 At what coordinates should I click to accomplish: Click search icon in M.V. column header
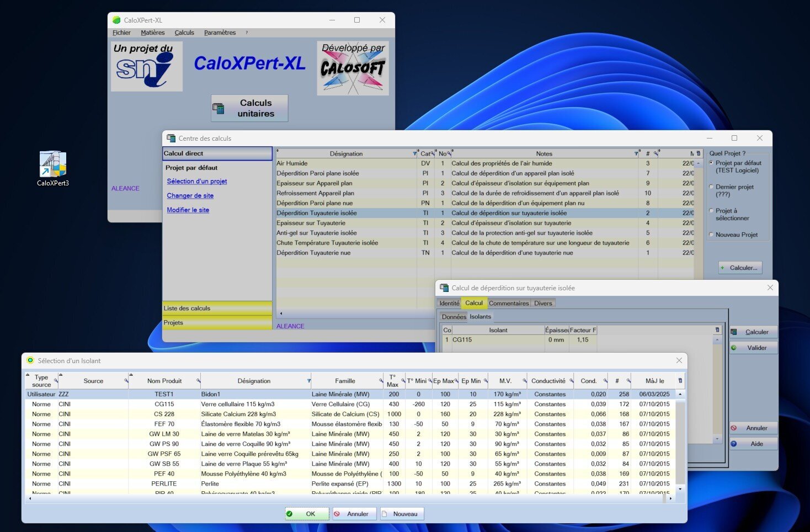(525, 381)
